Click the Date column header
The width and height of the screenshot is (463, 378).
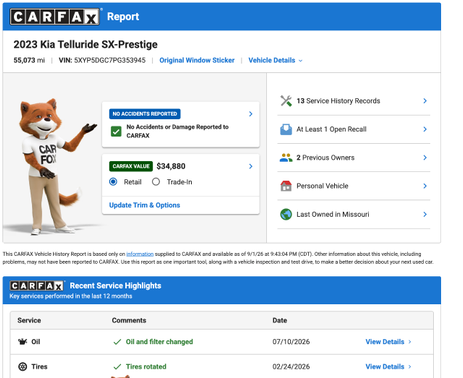pos(280,320)
